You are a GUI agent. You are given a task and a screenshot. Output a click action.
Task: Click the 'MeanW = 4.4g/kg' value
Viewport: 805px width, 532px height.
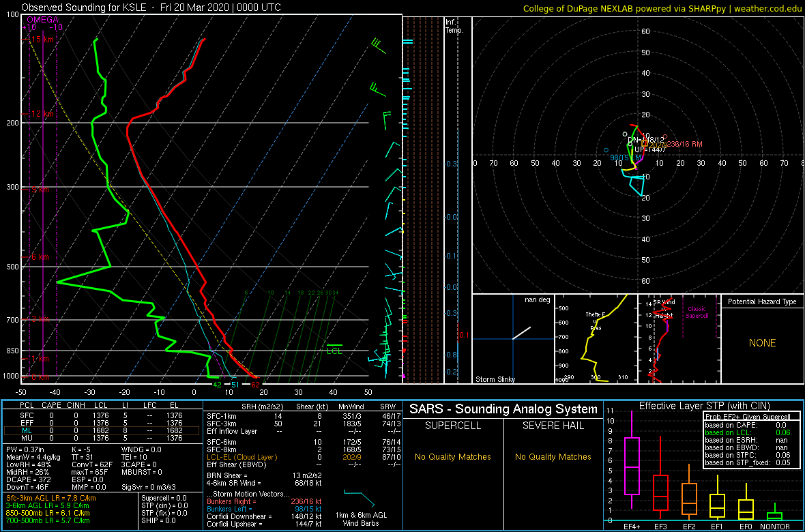34,458
